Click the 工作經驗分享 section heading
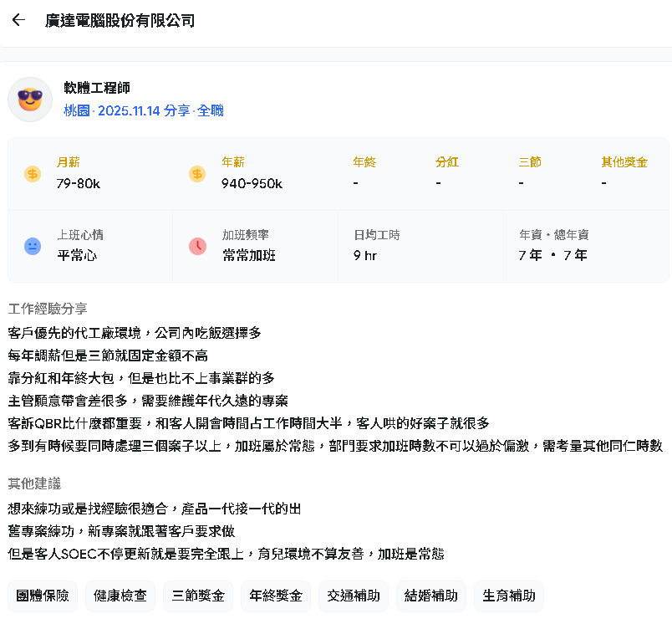 pyautogui.click(x=48, y=309)
